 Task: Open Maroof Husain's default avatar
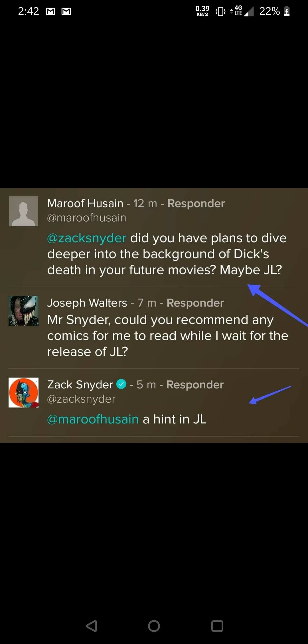coord(23,211)
